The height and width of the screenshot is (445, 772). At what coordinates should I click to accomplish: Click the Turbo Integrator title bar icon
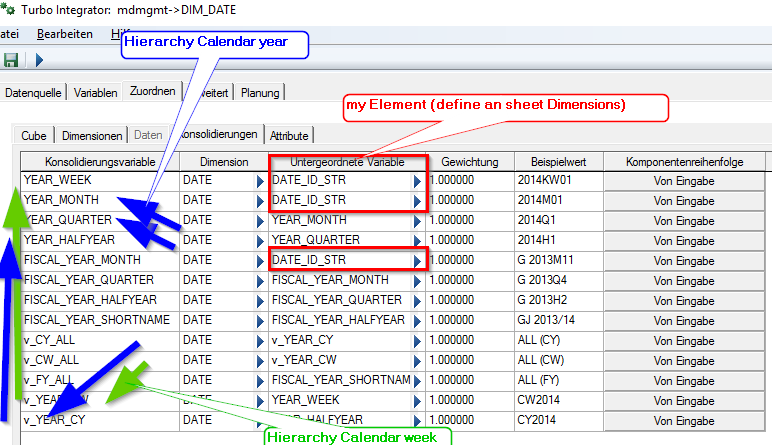click(8, 9)
